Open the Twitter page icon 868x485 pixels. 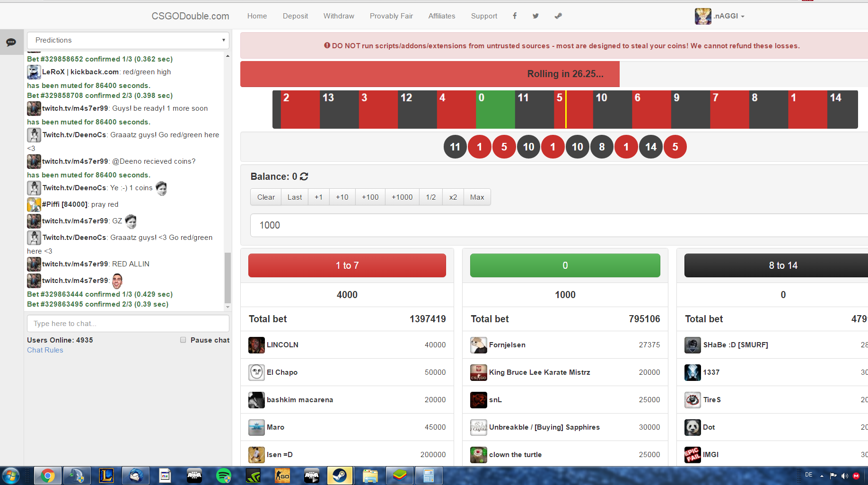535,16
